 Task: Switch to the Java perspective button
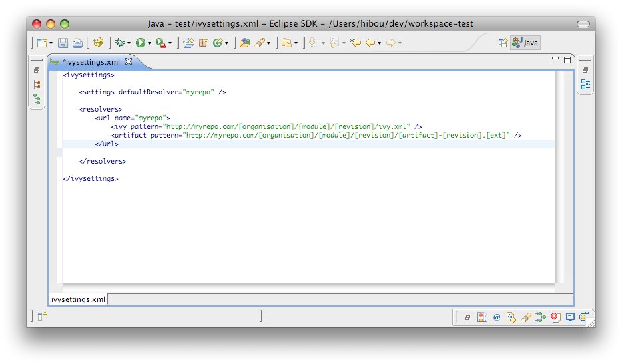[525, 43]
